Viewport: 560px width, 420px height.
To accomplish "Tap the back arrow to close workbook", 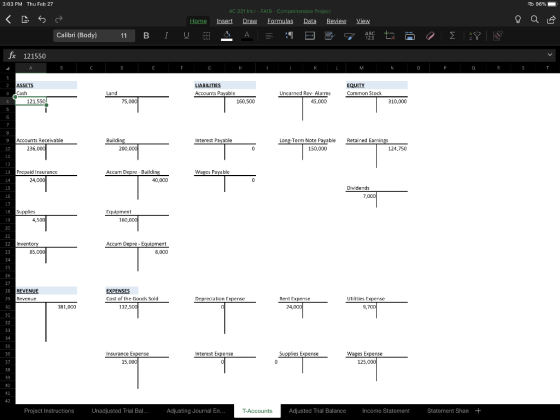I will point(9,20).
